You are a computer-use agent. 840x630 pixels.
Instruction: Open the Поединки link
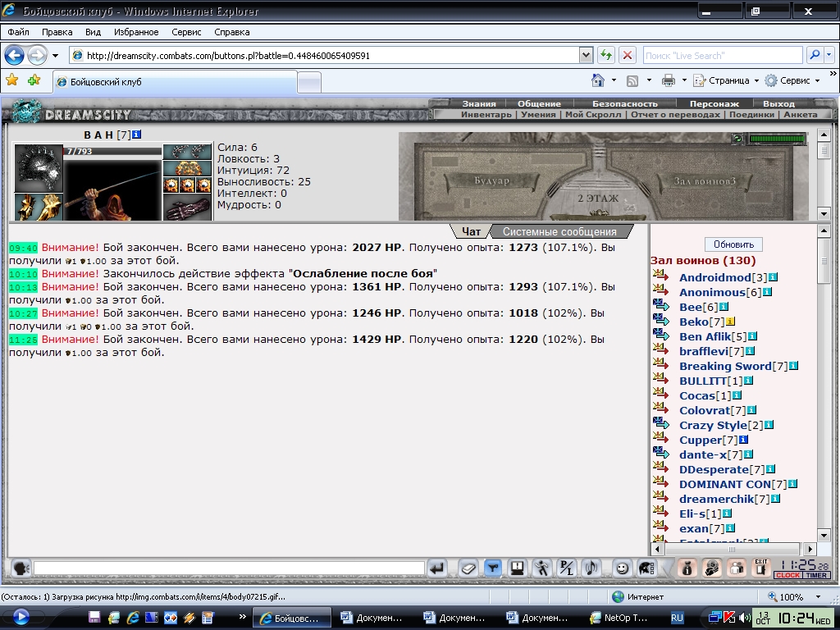tap(751, 114)
